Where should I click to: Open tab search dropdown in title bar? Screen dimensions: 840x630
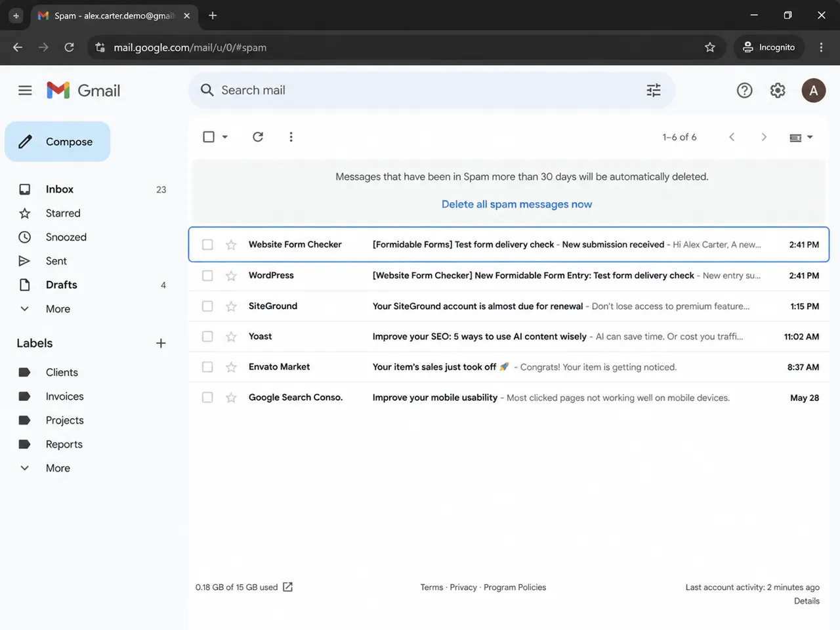click(x=16, y=16)
